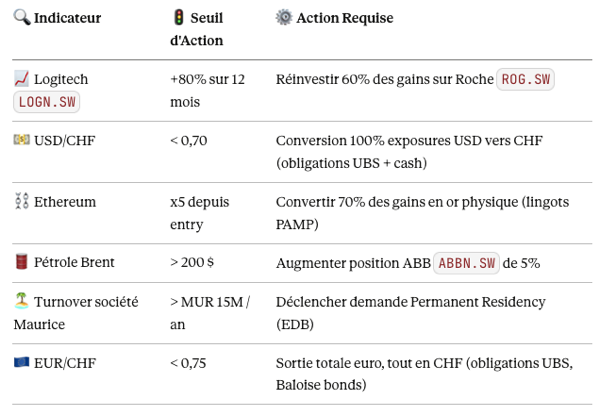Click the EU flag icon beside EUR/CHF
The height and width of the screenshot is (416, 600).
21,363
